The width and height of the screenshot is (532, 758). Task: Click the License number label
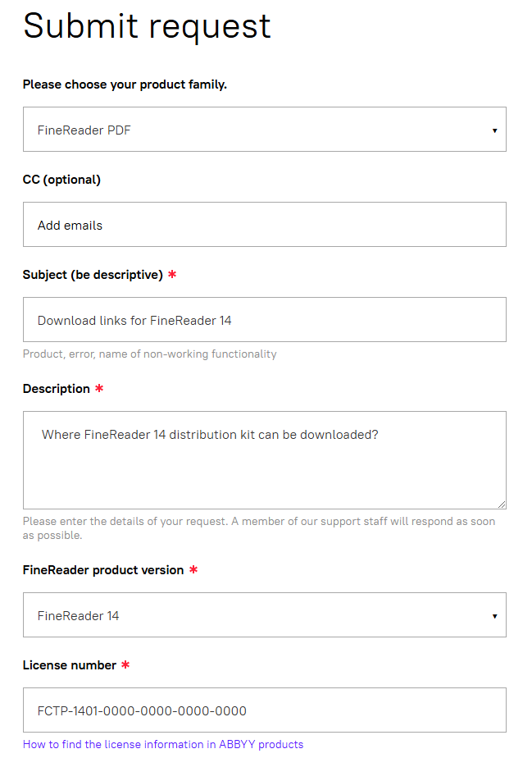click(69, 665)
